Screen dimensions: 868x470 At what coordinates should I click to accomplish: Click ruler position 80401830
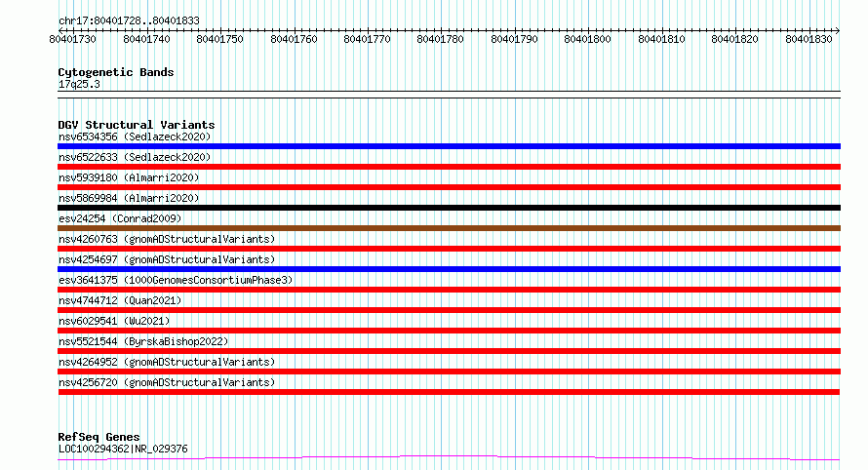click(x=809, y=39)
